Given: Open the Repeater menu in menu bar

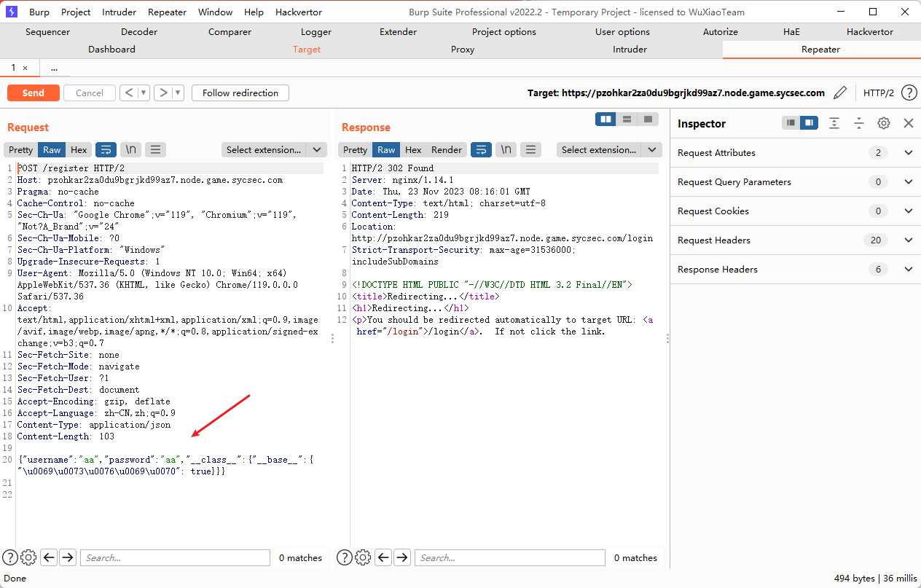Looking at the screenshot, I should pyautogui.click(x=167, y=12).
